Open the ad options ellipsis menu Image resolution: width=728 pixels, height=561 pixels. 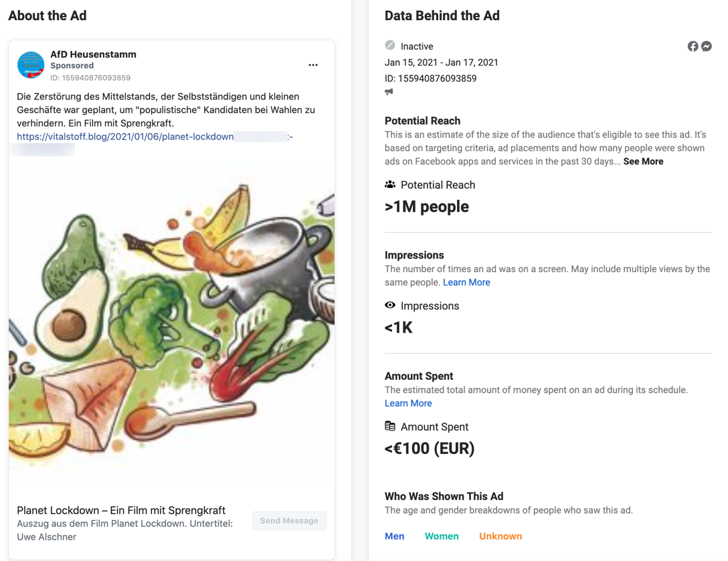pyautogui.click(x=313, y=65)
